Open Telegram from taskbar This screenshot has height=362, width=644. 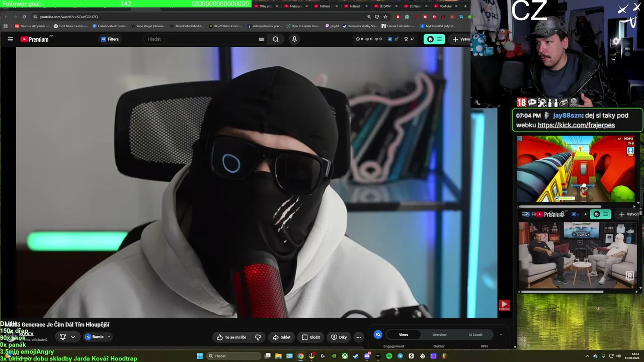(400, 356)
